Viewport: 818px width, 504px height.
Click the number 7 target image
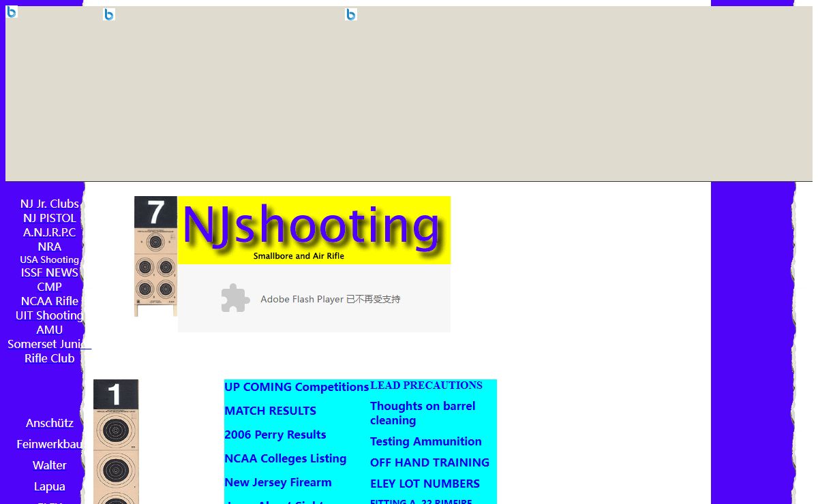[x=155, y=256]
